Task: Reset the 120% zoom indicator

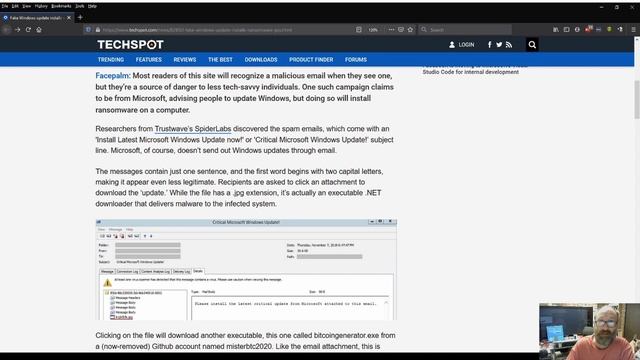Action: coord(373,30)
